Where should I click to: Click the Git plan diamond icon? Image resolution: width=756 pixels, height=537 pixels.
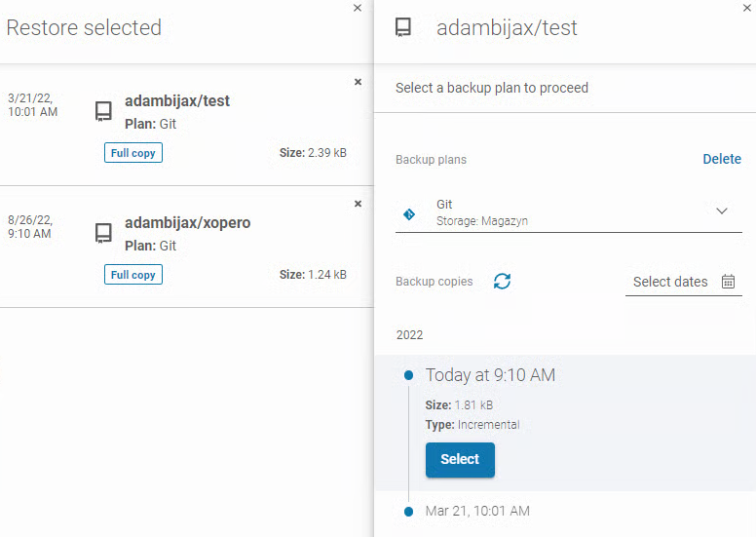409,212
